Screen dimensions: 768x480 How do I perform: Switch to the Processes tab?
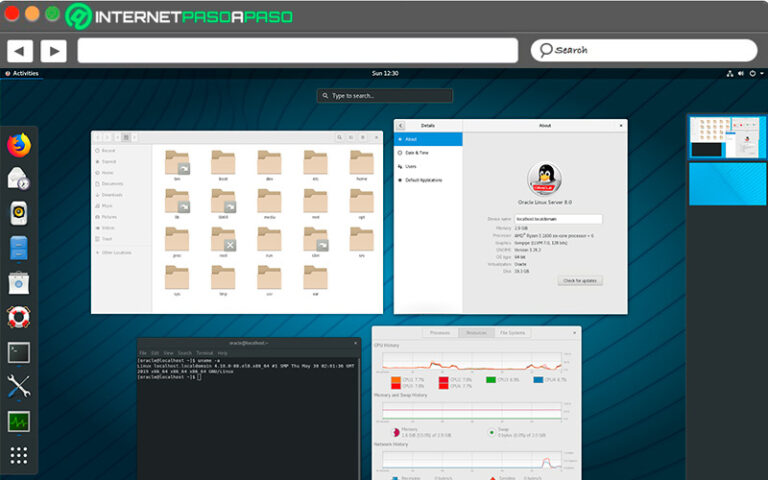pyautogui.click(x=439, y=332)
